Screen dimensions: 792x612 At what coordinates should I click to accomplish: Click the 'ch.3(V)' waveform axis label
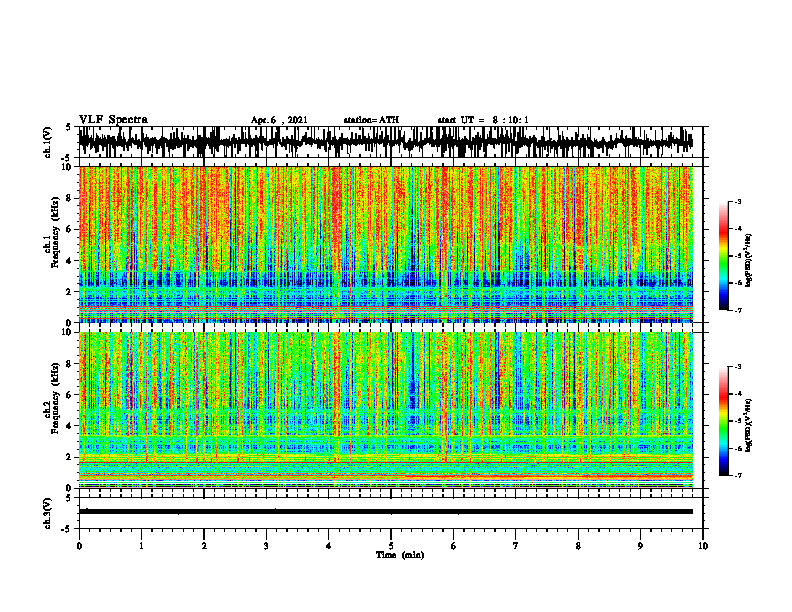click(48, 514)
